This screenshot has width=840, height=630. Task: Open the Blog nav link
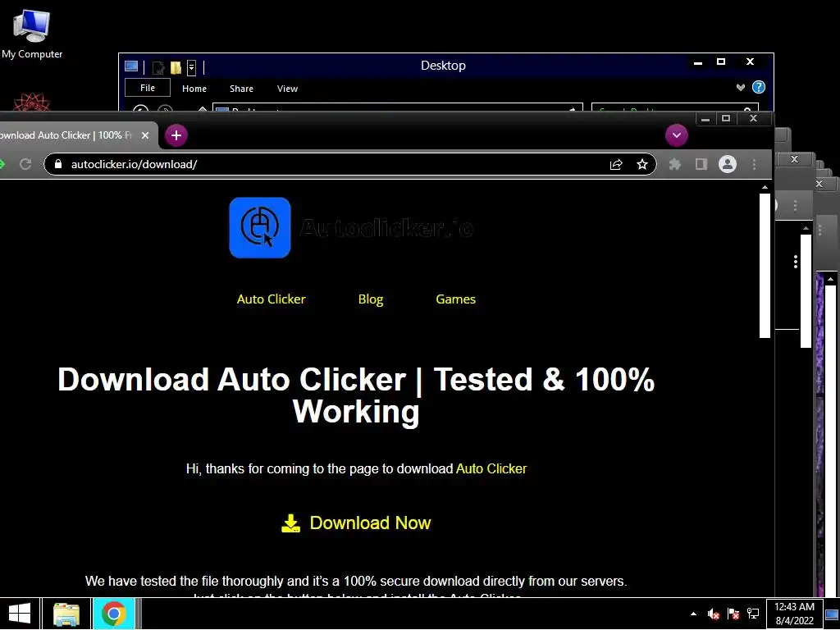(x=371, y=299)
